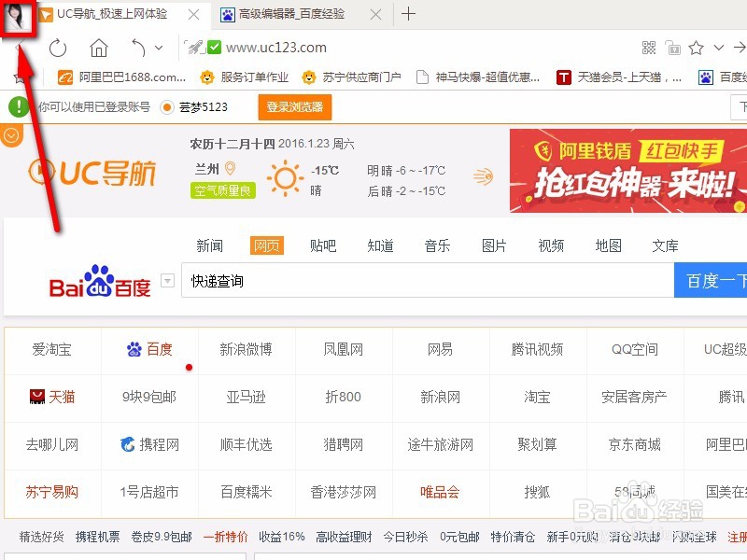This screenshot has width=747, height=560.
Task: Open the 凤凰网 site link
Action: click(343, 349)
